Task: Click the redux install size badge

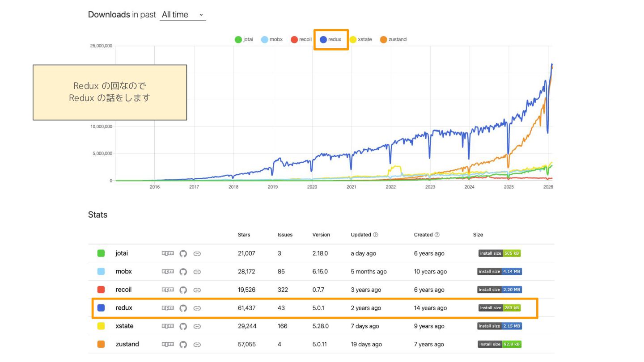Action: point(500,308)
